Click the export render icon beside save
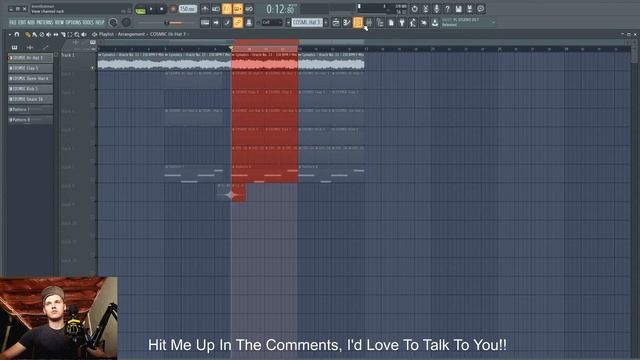640x360 pixels. tap(469, 9)
